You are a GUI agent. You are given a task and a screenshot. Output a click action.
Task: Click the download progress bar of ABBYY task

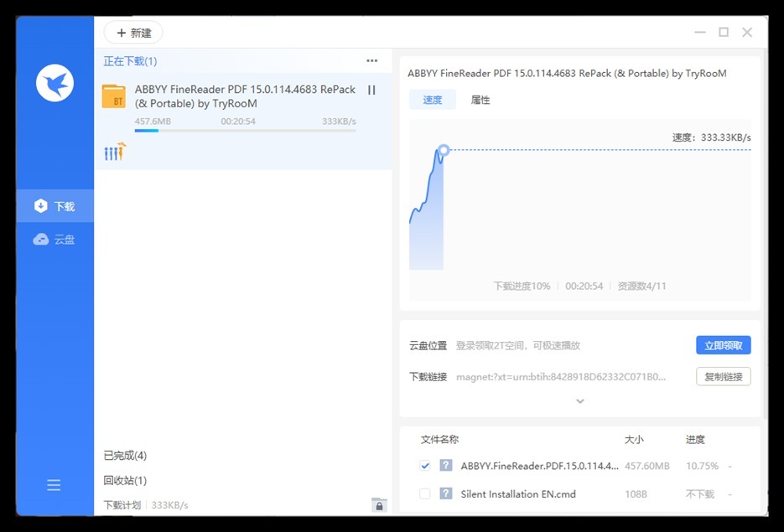pos(245,131)
